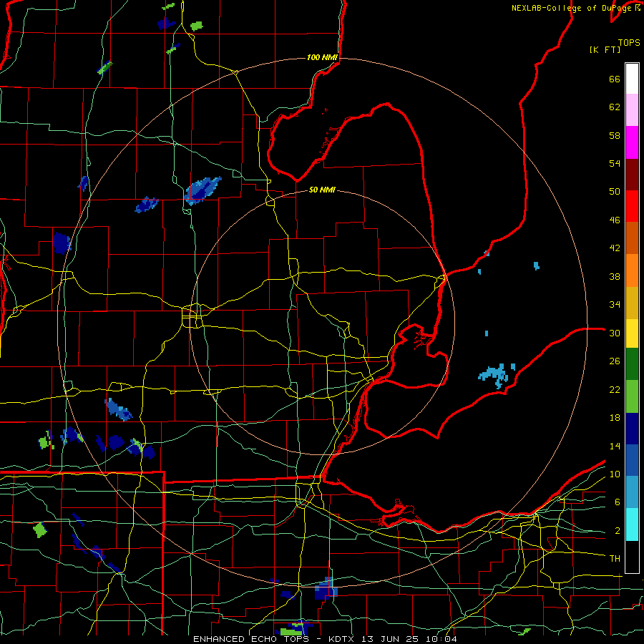Click the navy 14-18 K FT legend swatch
Image resolution: width=644 pixels, height=644 pixels.
click(x=632, y=429)
